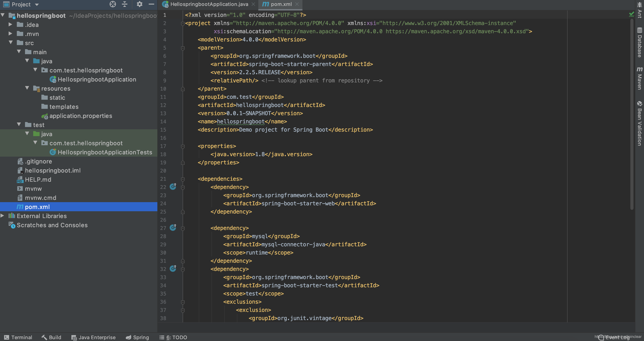Fold the dependency block at line 22
The image size is (644, 341).
point(183,187)
